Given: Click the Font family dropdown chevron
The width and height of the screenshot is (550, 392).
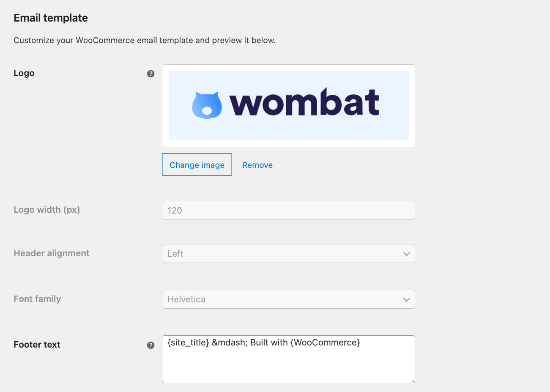Looking at the screenshot, I should pyautogui.click(x=406, y=299).
